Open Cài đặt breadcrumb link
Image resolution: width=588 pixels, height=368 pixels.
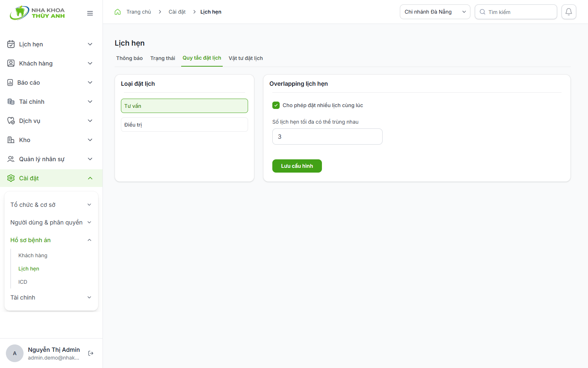click(x=177, y=12)
